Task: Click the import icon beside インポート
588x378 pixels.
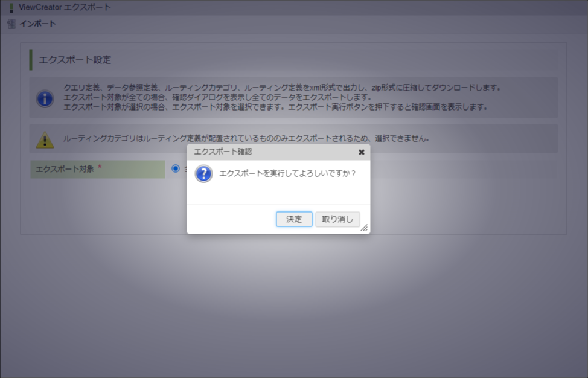Action: click(11, 24)
